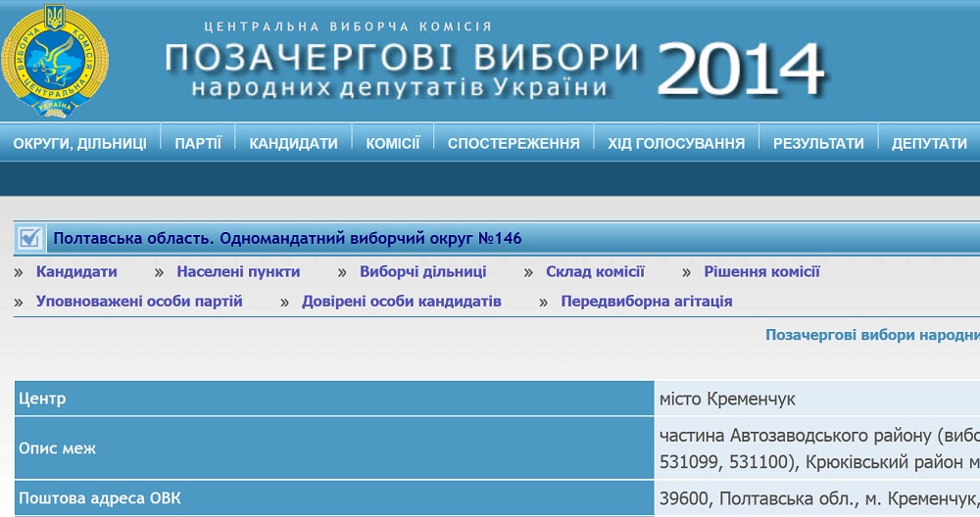Open the ДЕПУТАТИ menu item
This screenshot has height=517, width=980.
point(929,143)
